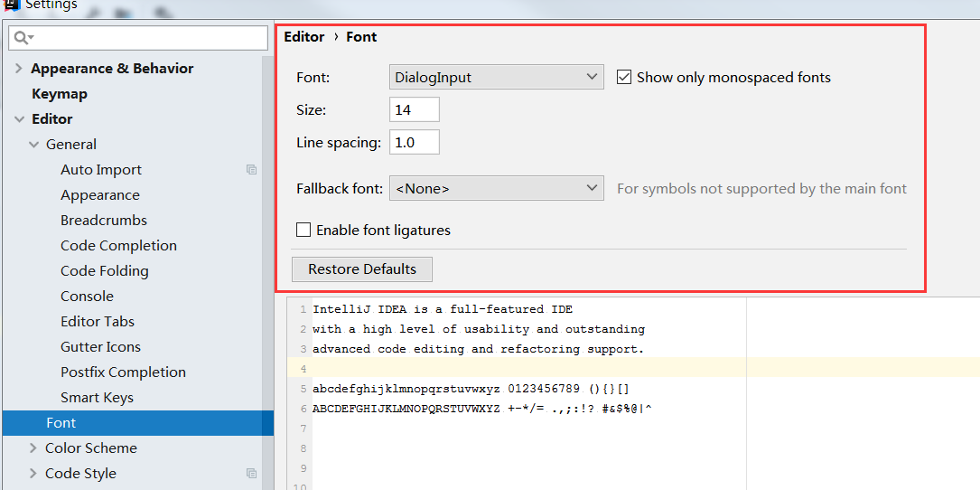980x490 pixels.
Task: Go to Code Completion settings
Action: pyautogui.click(x=118, y=245)
